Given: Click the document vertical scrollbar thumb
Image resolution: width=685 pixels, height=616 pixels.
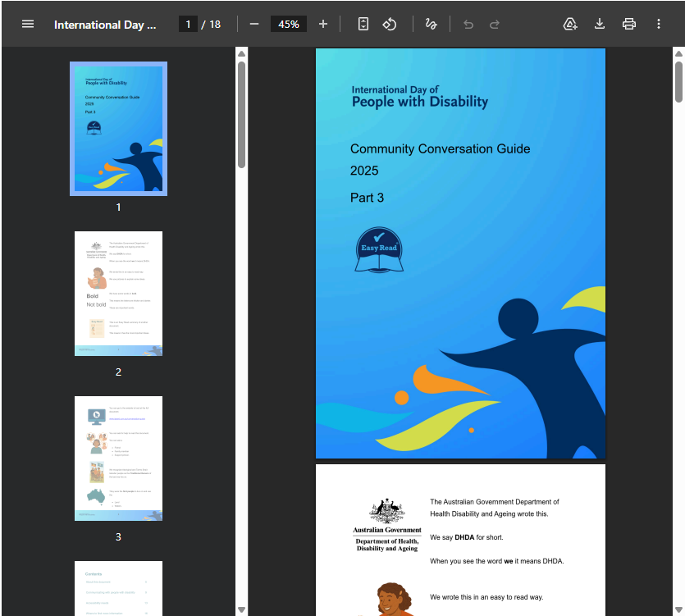Looking at the screenshot, I should (x=678, y=82).
